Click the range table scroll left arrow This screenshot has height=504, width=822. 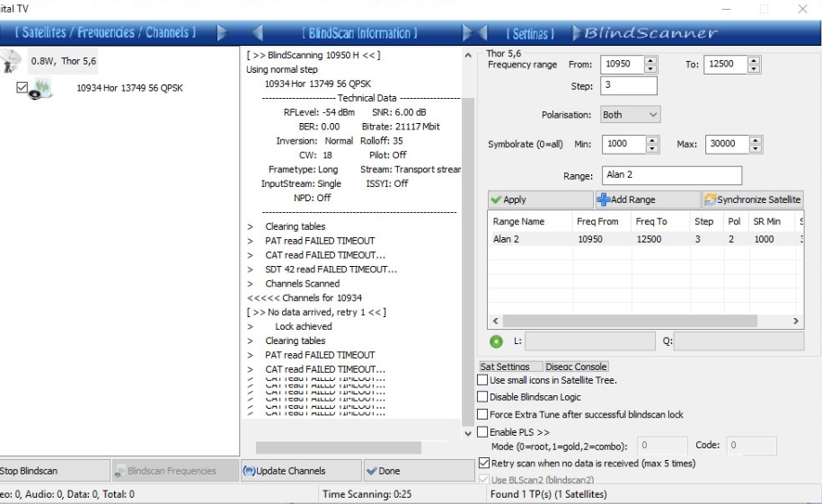495,321
